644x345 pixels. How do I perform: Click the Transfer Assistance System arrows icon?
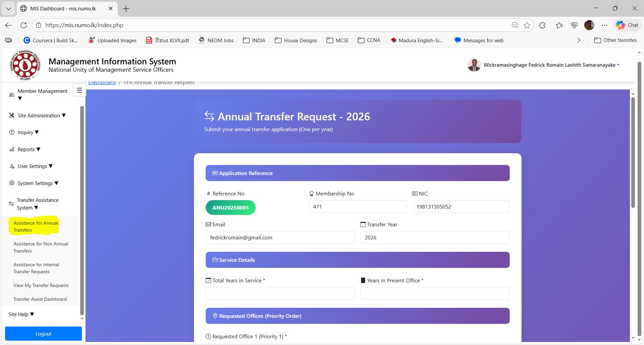(11, 204)
